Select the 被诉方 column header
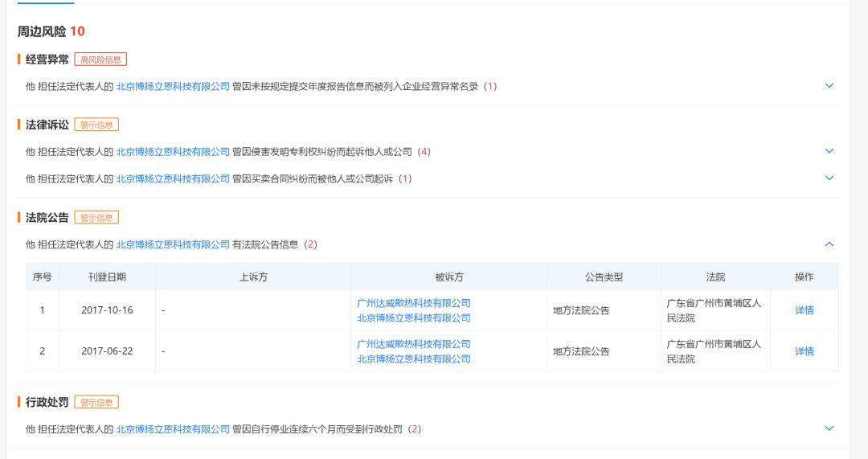Viewport: 868px width, 459px height. 449,277
